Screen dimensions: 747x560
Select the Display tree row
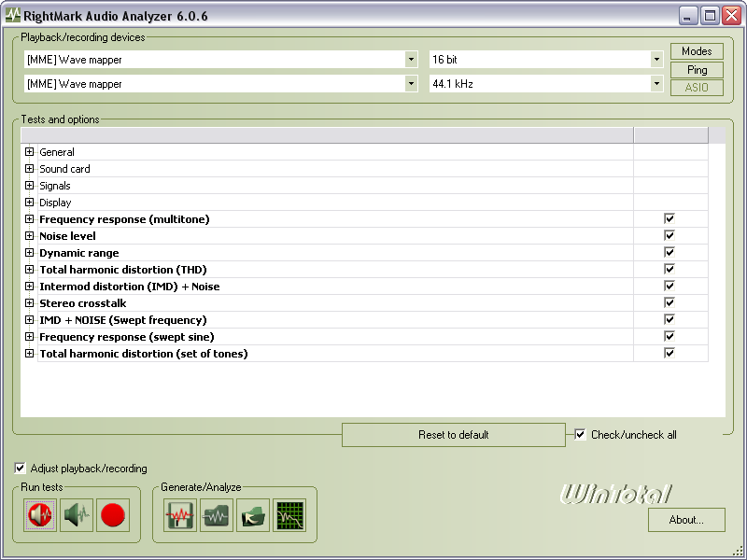point(55,203)
